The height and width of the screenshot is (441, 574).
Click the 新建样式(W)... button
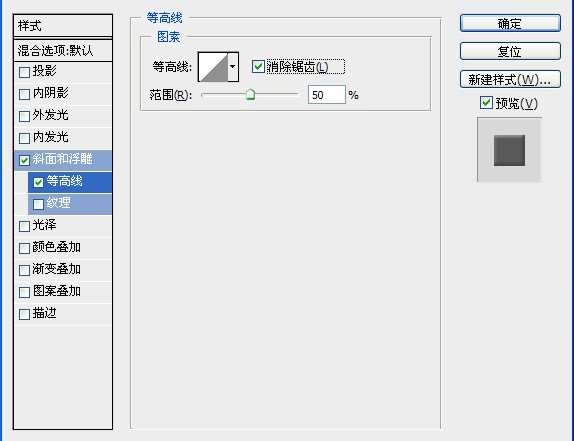point(510,79)
